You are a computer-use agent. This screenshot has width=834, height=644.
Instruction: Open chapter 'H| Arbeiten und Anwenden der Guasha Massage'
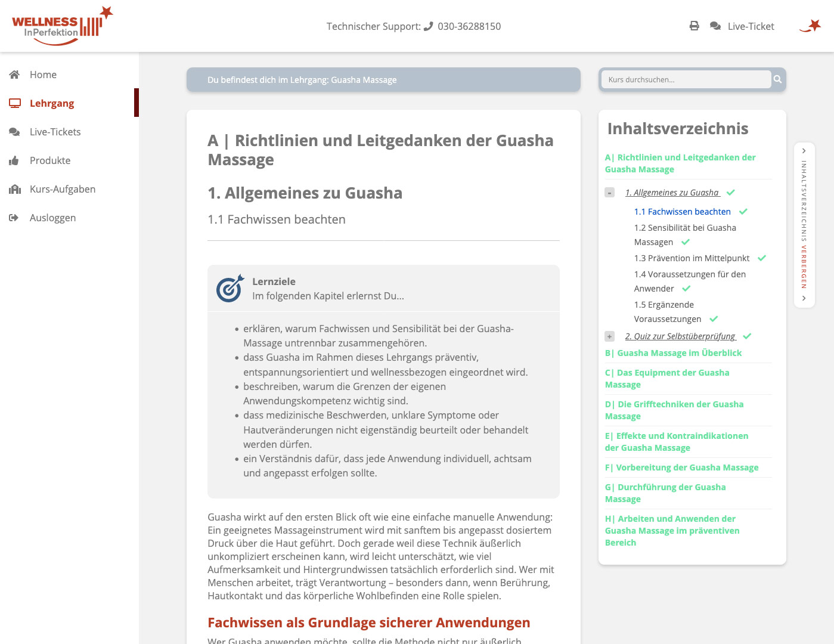672,531
